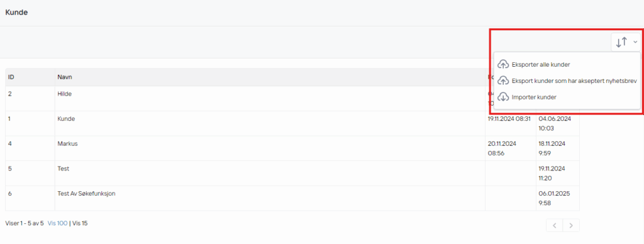Open customer row Hilde
644x244 pixels.
point(292,99)
